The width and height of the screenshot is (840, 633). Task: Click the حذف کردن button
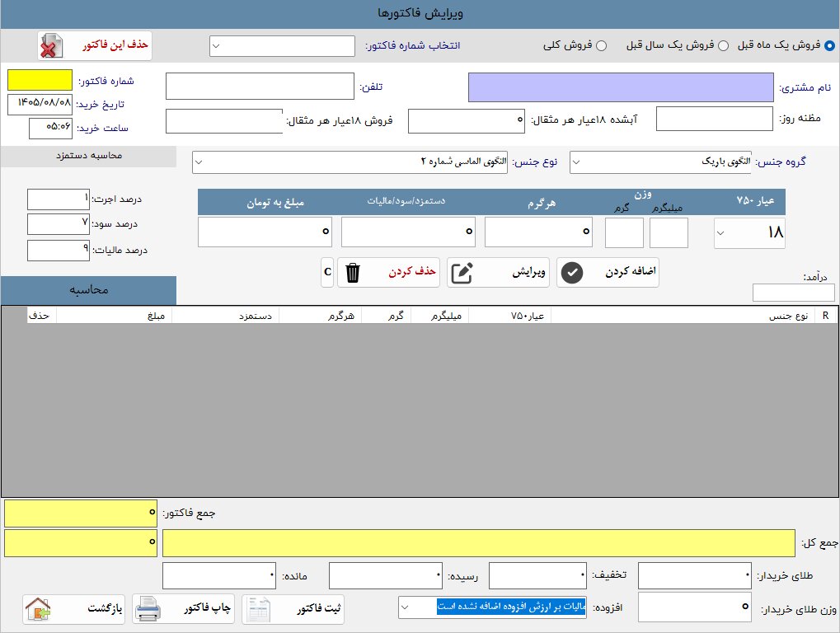388,273
